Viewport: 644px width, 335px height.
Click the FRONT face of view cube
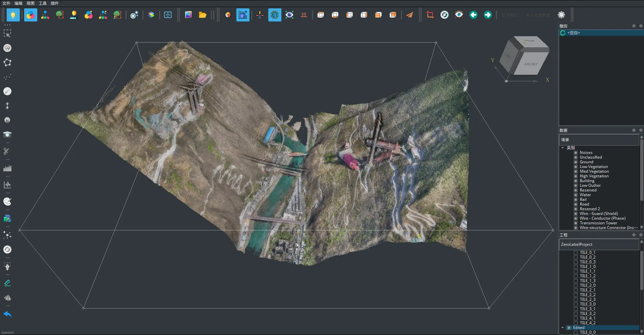pos(531,64)
